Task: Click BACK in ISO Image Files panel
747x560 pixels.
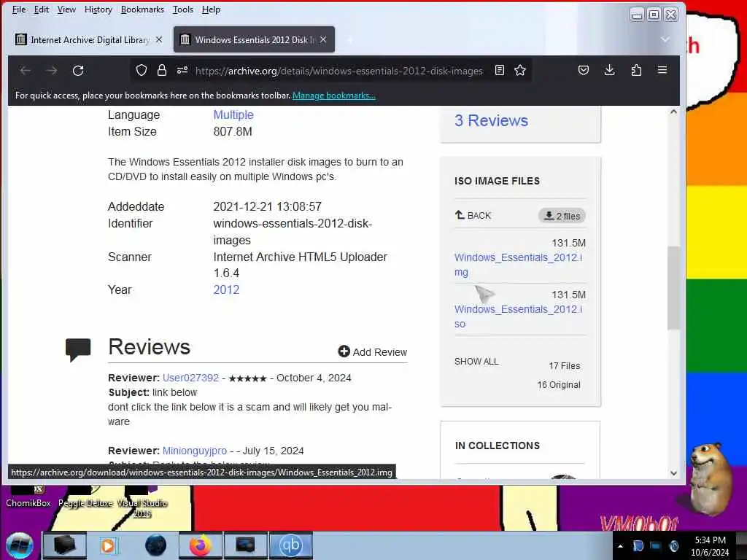Action: coord(473,215)
